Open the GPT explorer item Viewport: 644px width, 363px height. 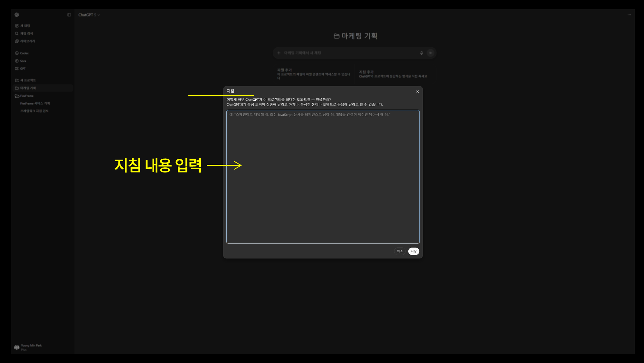[x=23, y=69]
